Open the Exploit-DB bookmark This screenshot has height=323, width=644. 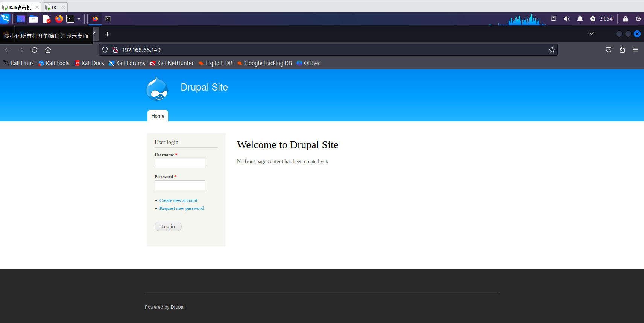219,63
